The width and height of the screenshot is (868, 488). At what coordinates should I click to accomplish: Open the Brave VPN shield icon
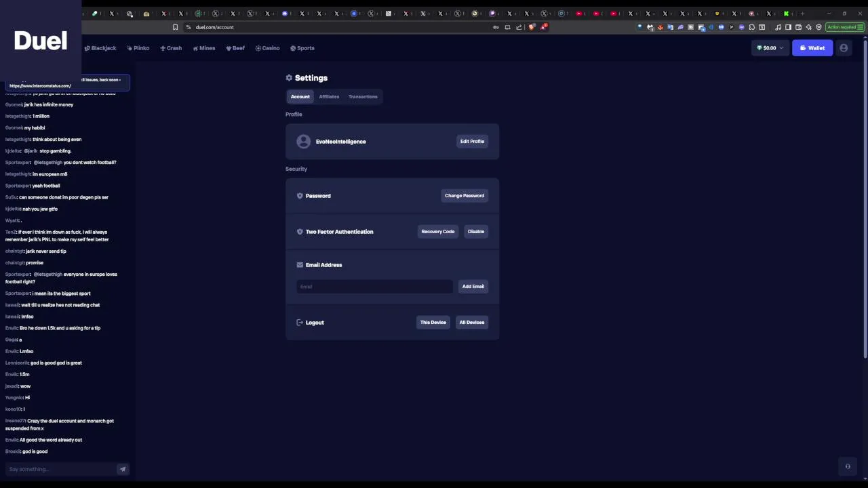pyautogui.click(x=818, y=27)
